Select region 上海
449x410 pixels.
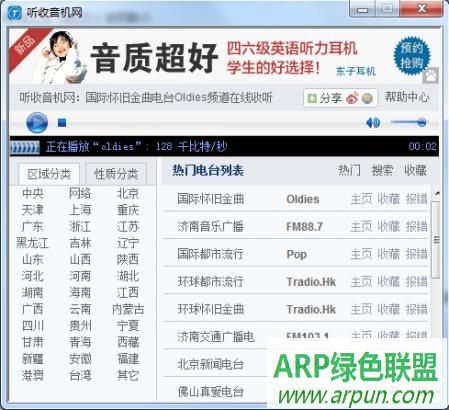[80, 210]
